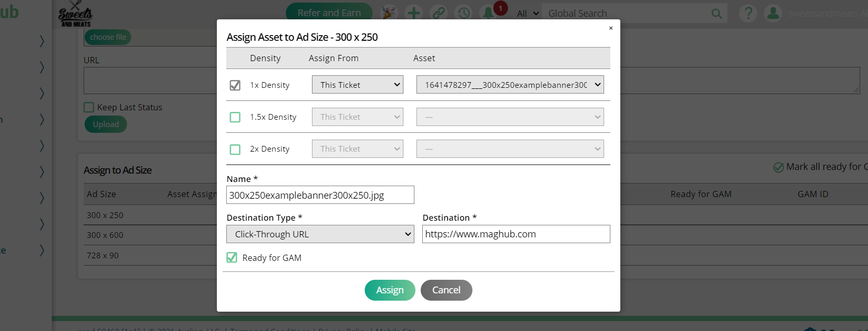Uncheck the 1x Density checkbox
The width and height of the screenshot is (868, 331).
pyautogui.click(x=235, y=85)
